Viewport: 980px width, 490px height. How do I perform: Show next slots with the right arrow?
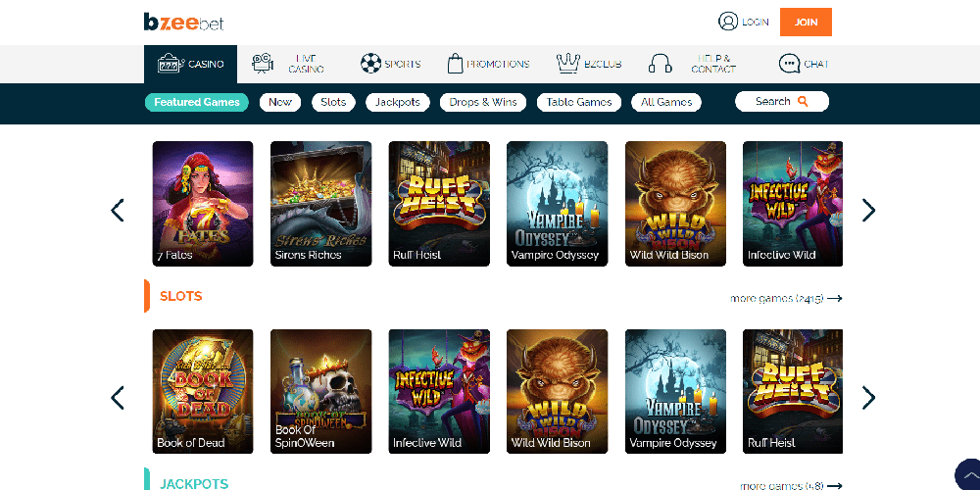point(868,398)
